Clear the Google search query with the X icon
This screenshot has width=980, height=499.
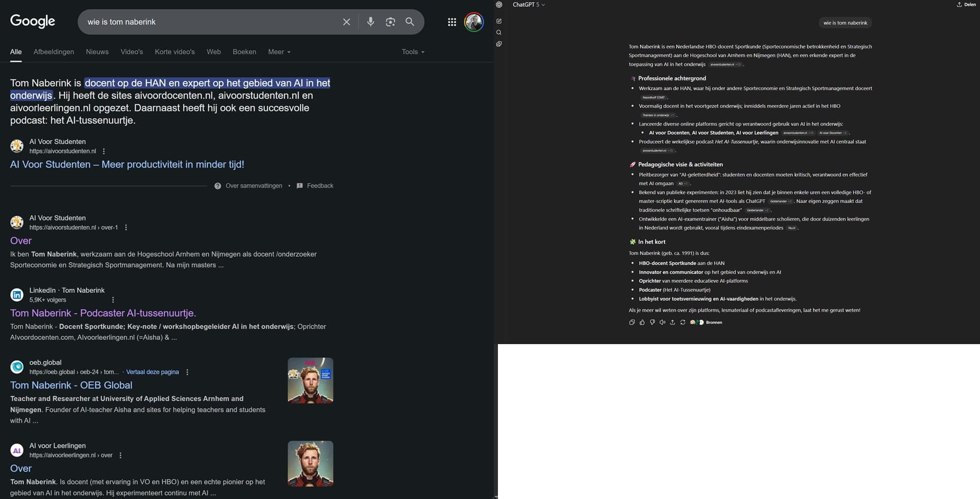click(346, 22)
